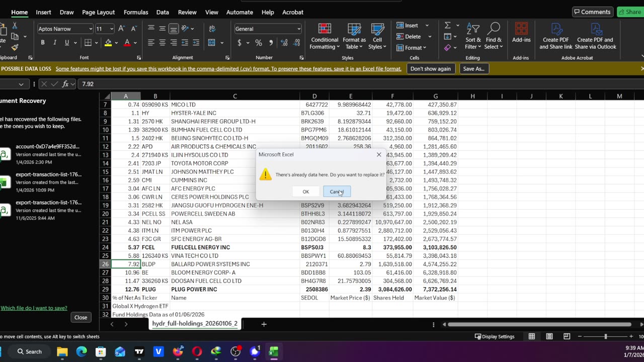Expand the Conditional Formatting menu
This screenshot has width=644, height=362.
tap(325, 36)
